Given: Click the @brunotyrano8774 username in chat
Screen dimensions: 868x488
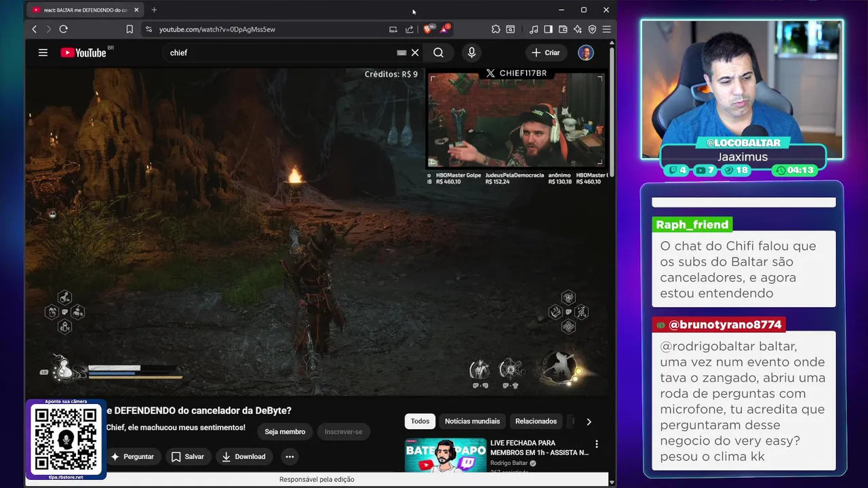Looking at the screenshot, I should click(x=718, y=325).
